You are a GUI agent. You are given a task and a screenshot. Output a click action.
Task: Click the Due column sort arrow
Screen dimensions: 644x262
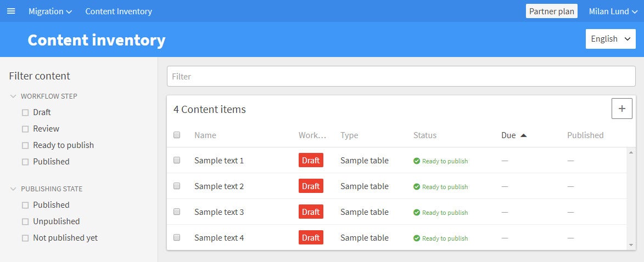523,135
